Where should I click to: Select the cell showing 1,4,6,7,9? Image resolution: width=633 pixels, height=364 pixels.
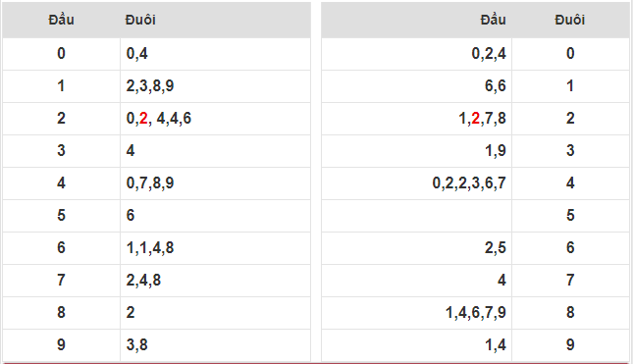pyautogui.click(x=417, y=312)
